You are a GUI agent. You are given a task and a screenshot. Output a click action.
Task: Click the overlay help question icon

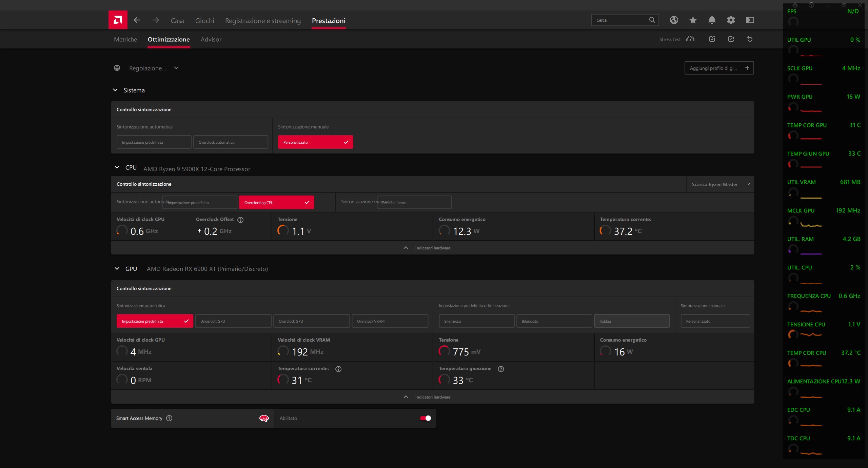[x=811, y=5]
